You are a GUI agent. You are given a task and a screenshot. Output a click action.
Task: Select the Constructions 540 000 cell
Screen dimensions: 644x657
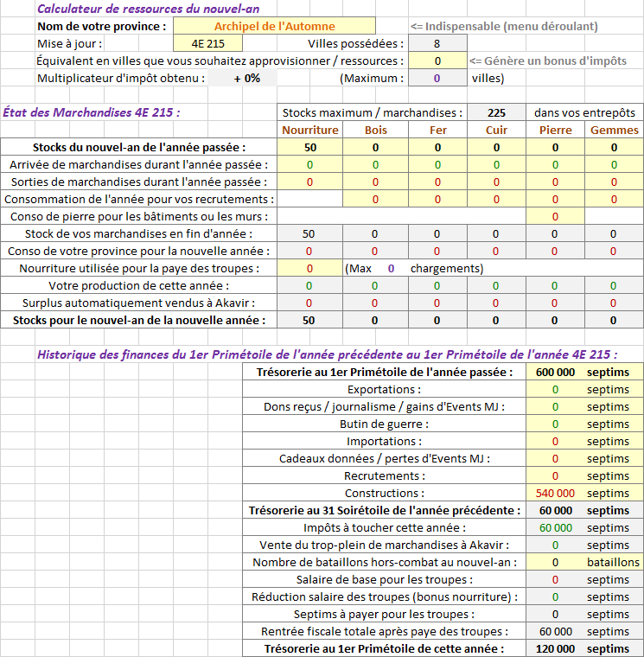point(555,493)
